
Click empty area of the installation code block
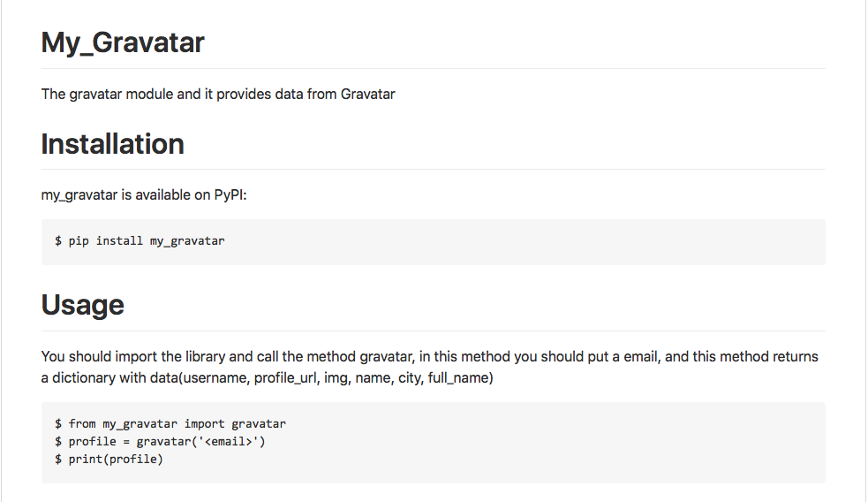point(526,241)
